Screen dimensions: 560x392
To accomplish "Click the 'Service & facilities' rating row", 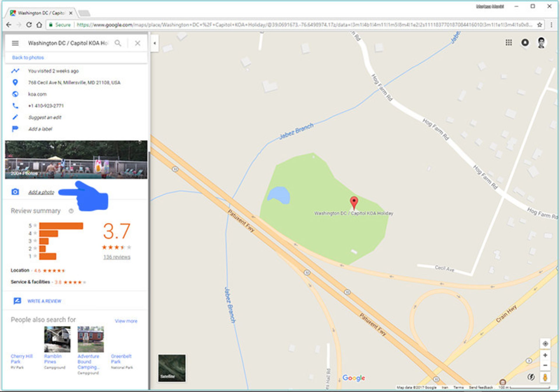I will 48,282.
